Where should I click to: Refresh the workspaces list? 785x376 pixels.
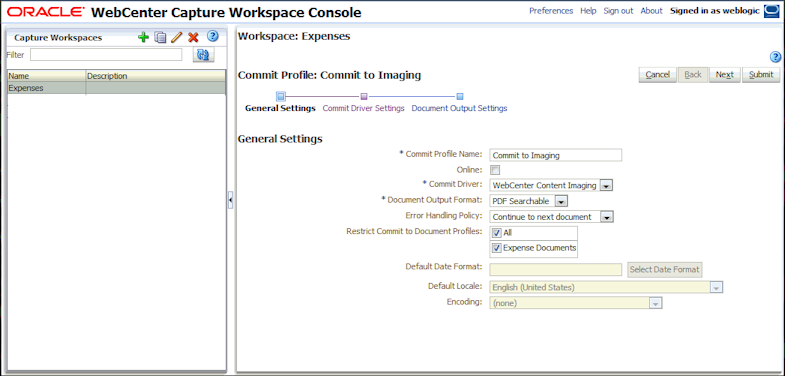point(203,55)
